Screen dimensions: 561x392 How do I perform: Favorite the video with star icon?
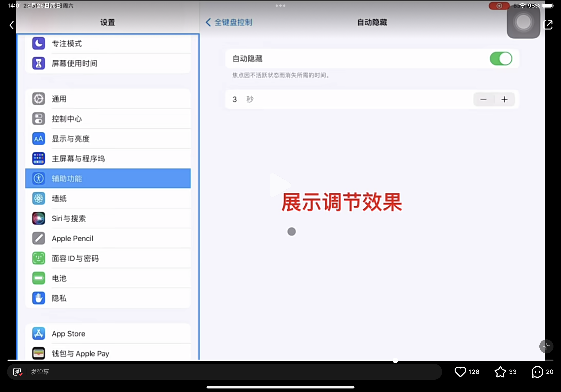(x=500, y=372)
